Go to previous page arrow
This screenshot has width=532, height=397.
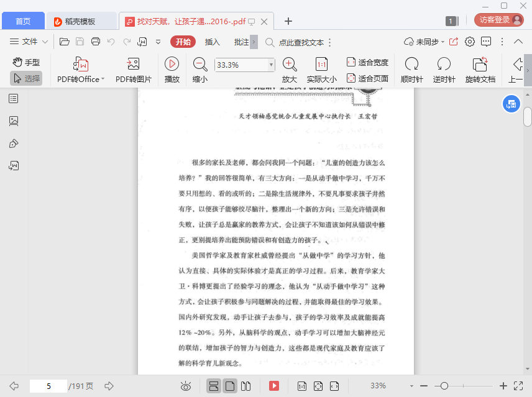click(14, 386)
